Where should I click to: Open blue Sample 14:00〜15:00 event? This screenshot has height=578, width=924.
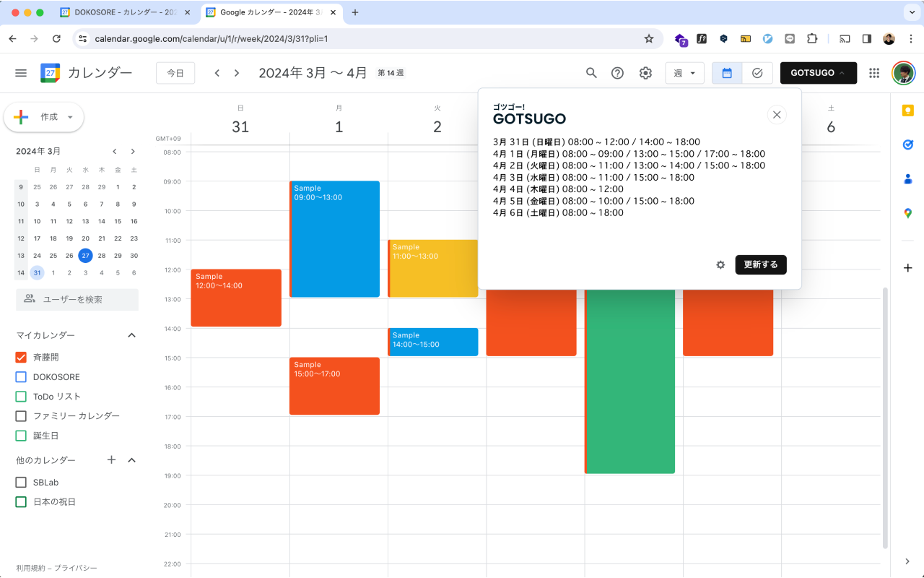point(433,342)
